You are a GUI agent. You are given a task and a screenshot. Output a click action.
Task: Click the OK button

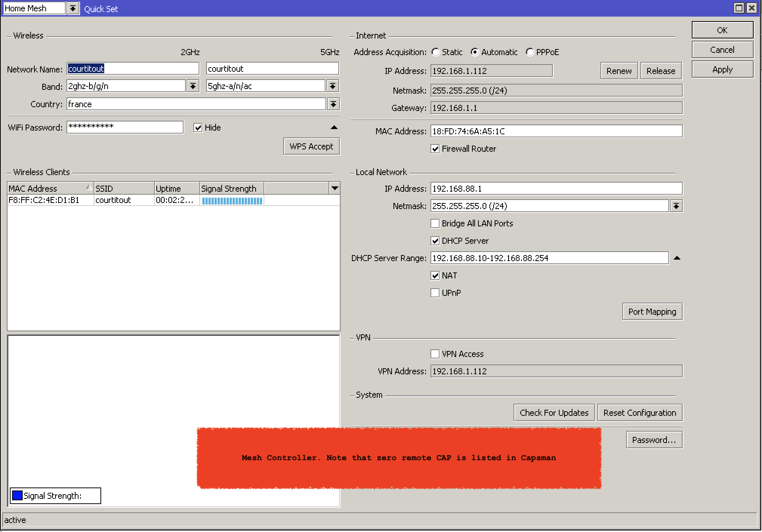[x=722, y=30]
